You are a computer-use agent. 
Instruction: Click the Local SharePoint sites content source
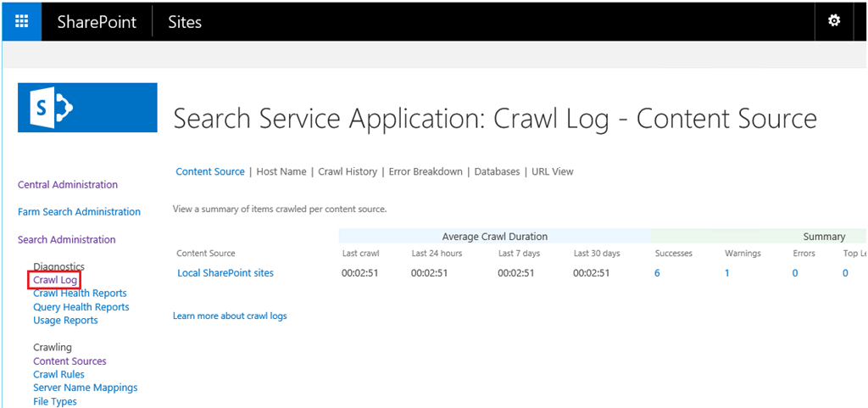pos(225,273)
